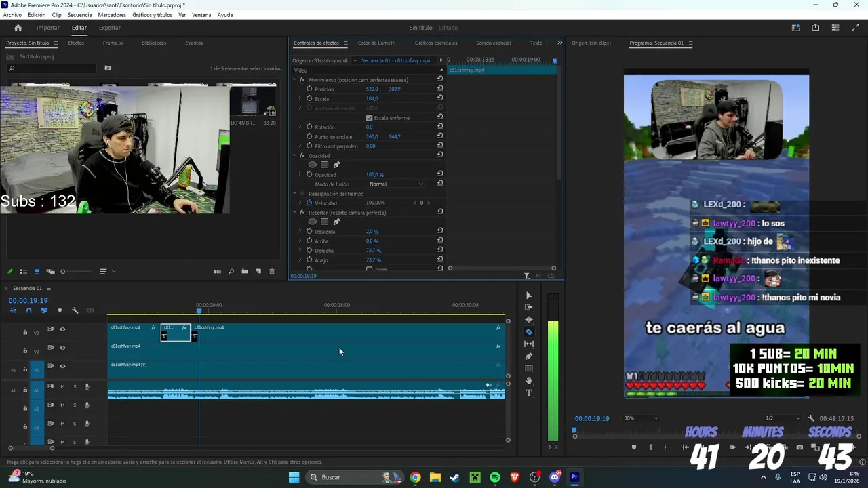Image resolution: width=868 pixels, height=488 pixels.
Task: Open program monitor settings wrench
Action: [811, 418]
